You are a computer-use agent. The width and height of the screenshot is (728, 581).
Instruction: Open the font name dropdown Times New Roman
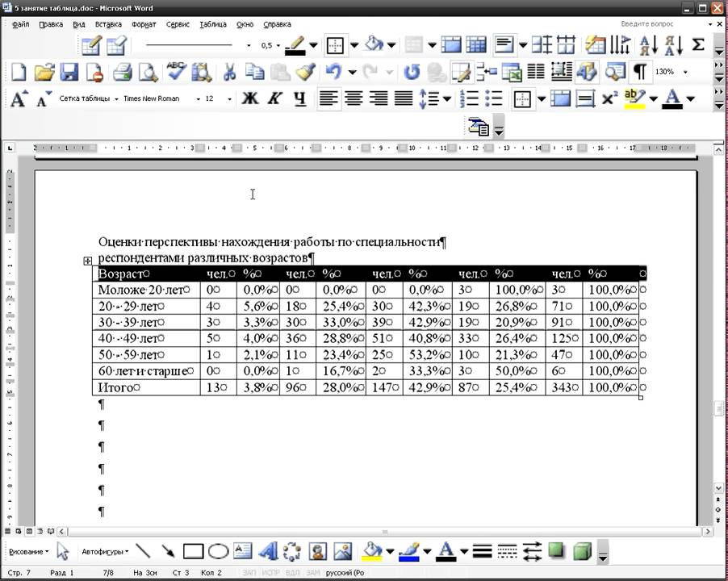click(198, 99)
